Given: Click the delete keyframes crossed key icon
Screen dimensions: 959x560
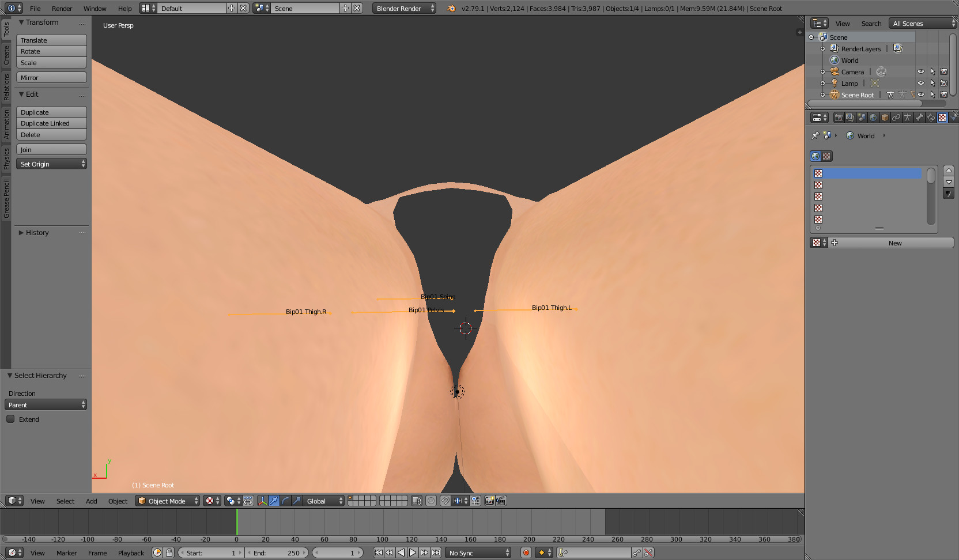Looking at the screenshot, I should click(x=648, y=553).
